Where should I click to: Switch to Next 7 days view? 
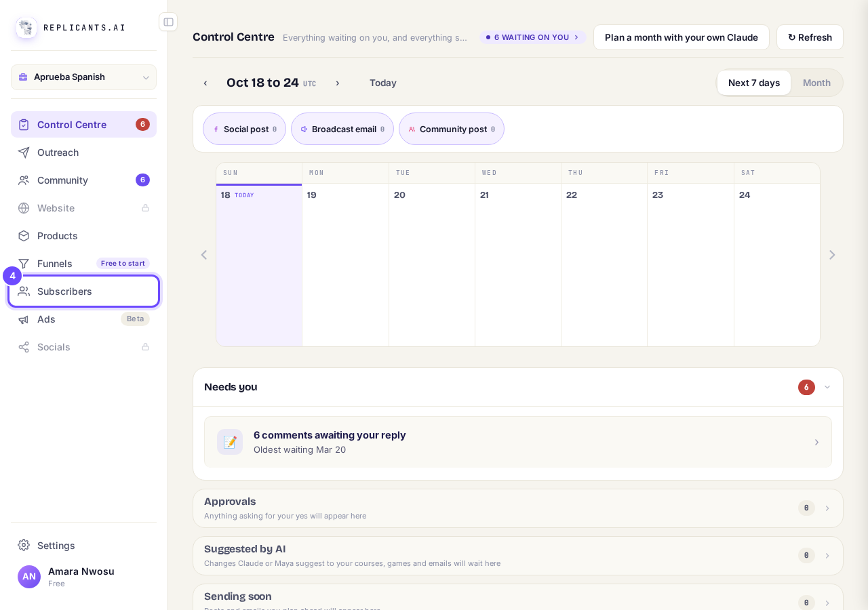point(754,83)
